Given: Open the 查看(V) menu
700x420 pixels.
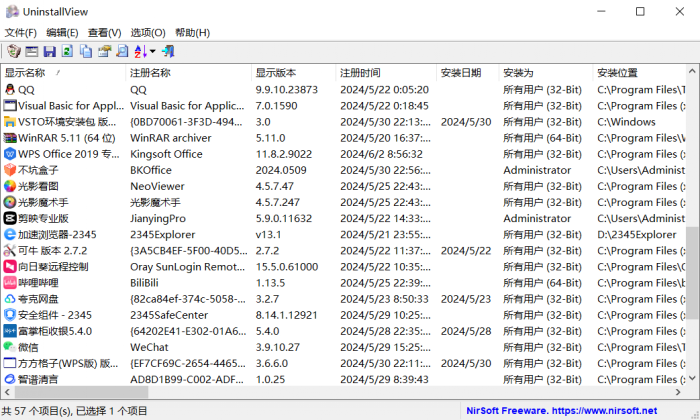Looking at the screenshot, I should click(x=104, y=33).
